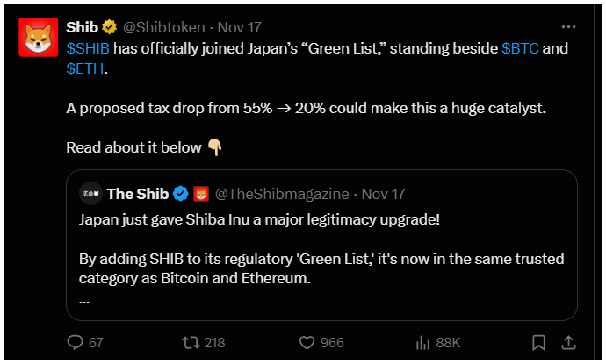
Task: Share the post via upload icon
Action: tap(568, 341)
